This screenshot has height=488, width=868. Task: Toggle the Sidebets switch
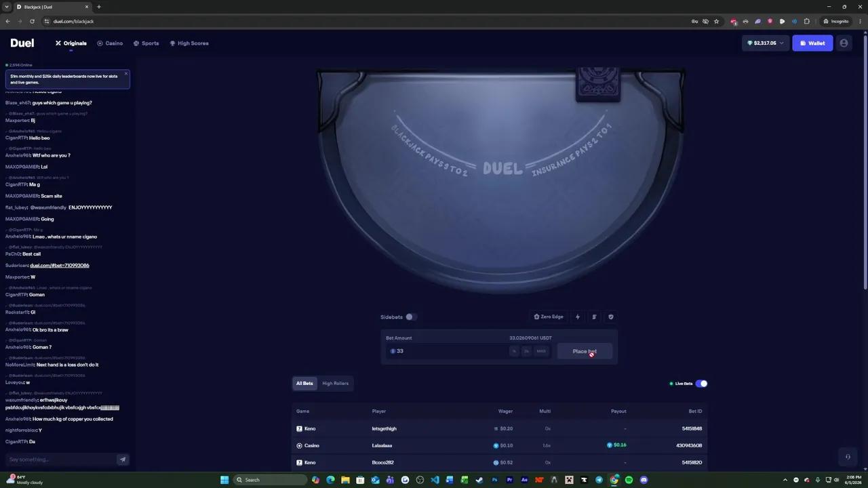[410, 317]
